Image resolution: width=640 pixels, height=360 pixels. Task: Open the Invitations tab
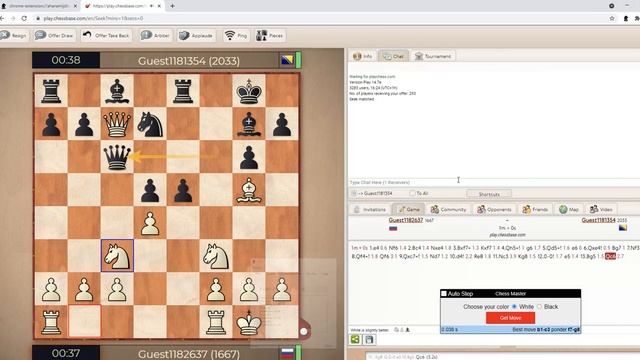tap(370, 209)
